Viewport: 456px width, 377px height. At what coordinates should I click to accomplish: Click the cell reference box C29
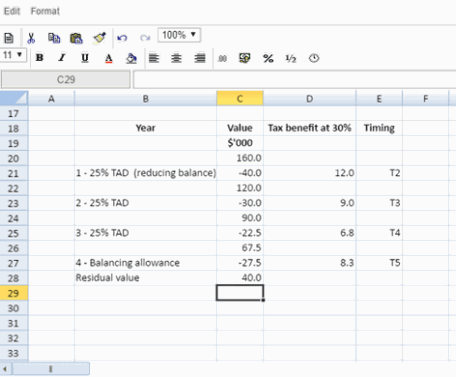point(66,80)
